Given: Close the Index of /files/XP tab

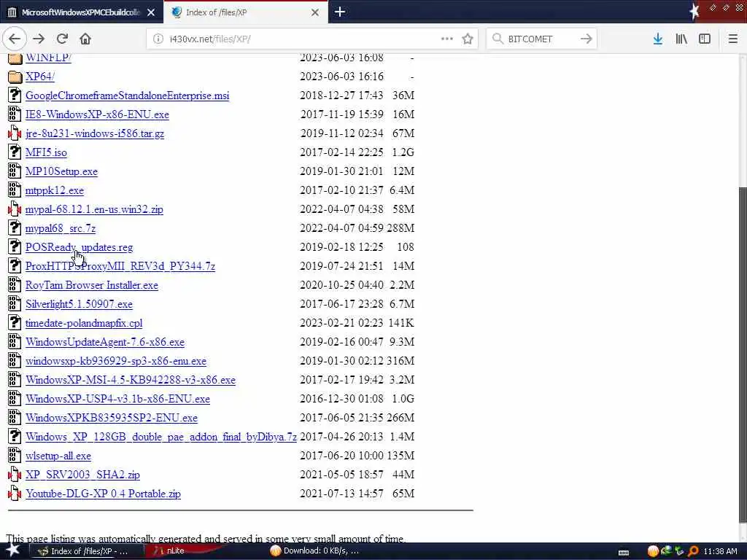Looking at the screenshot, I should 315,12.
